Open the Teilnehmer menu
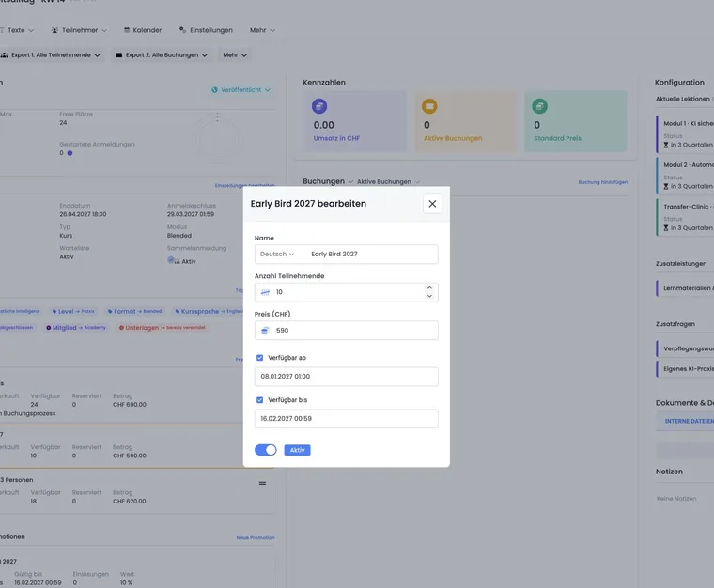 pos(79,30)
